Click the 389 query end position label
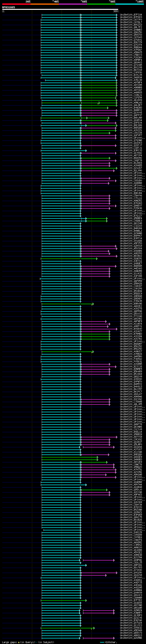Image resolution: width=146 pixels, height=644 pixels. pos(115,11)
